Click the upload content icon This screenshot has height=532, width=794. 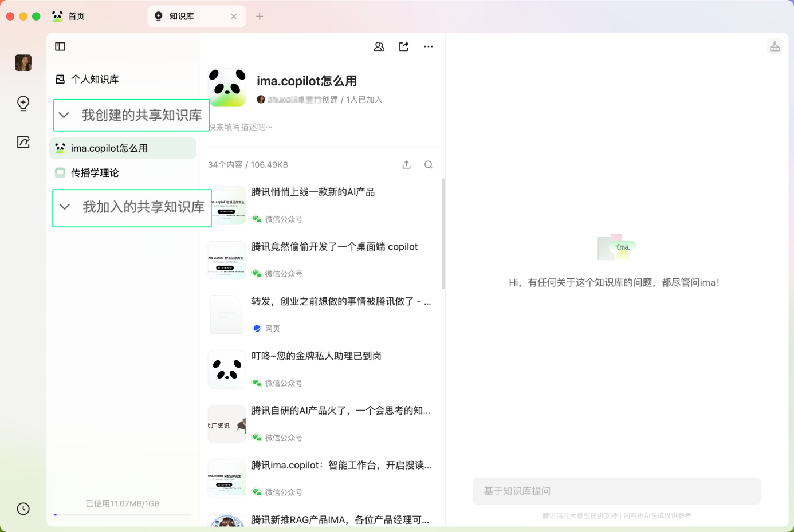click(x=407, y=165)
